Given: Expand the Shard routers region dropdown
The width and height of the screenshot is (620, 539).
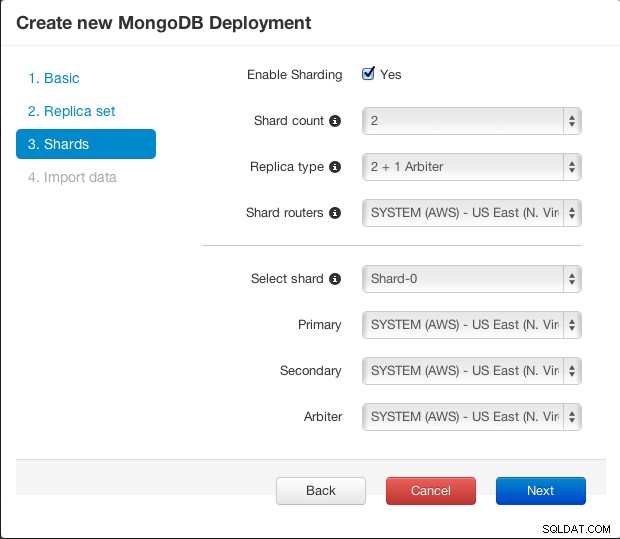Looking at the screenshot, I should [x=472, y=213].
